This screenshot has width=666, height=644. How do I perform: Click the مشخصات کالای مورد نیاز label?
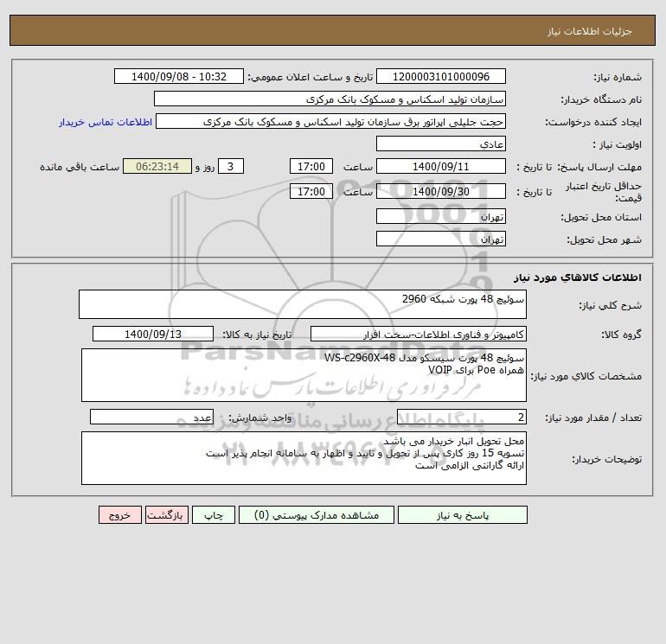[x=586, y=376]
